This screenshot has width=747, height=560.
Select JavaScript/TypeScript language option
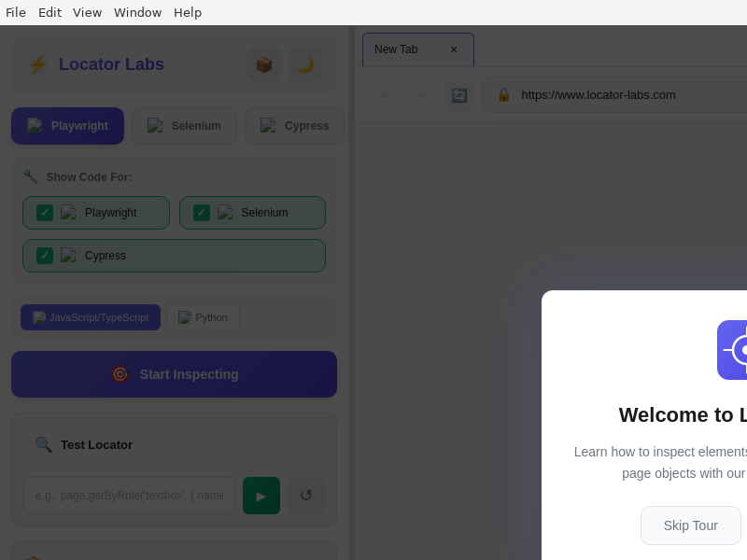[91, 317]
